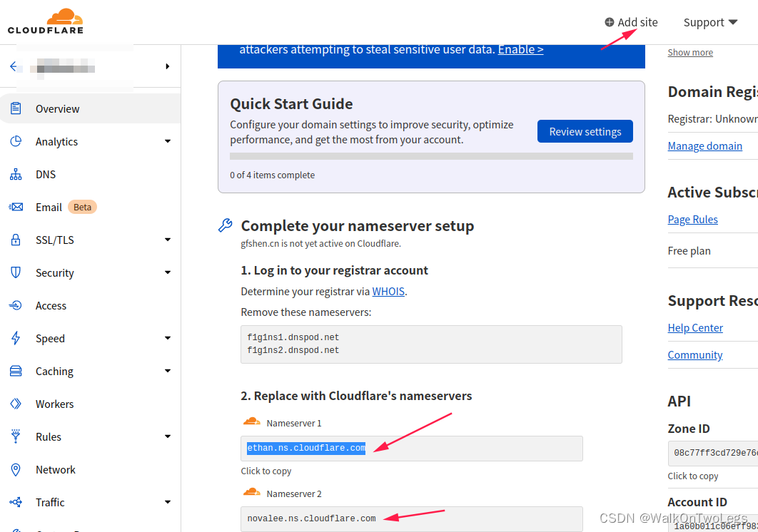Image resolution: width=758 pixels, height=532 pixels.
Task: Click the Email envelope icon
Action: (16, 207)
